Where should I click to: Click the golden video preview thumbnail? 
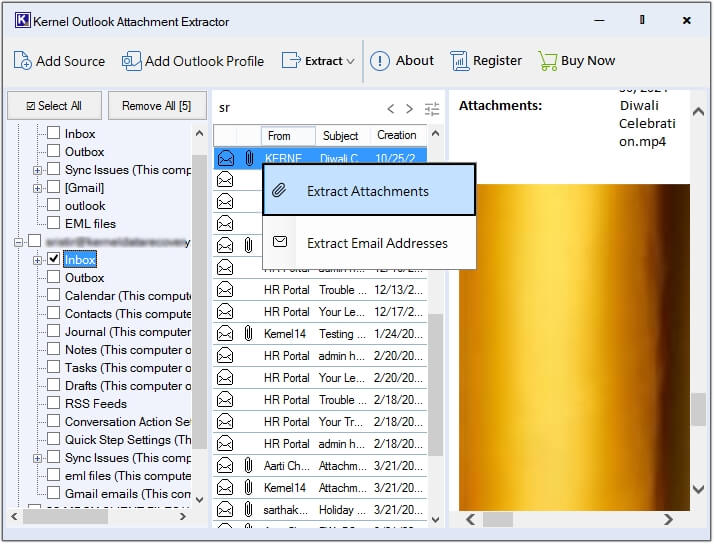[x=574, y=347]
